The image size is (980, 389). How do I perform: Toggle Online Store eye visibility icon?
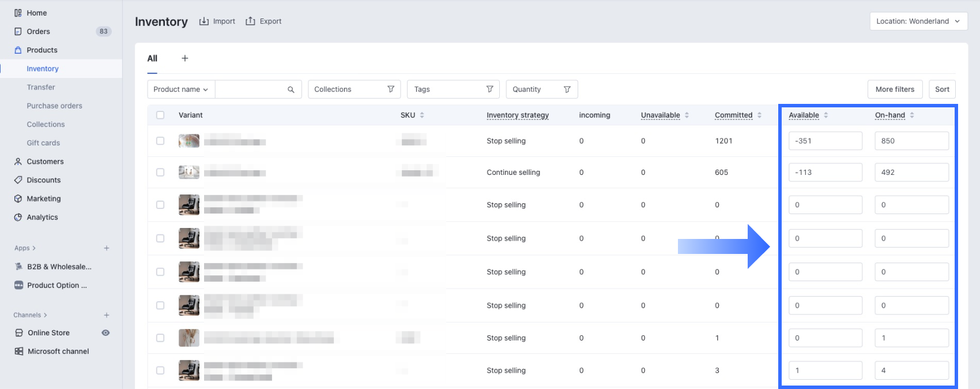coord(105,333)
